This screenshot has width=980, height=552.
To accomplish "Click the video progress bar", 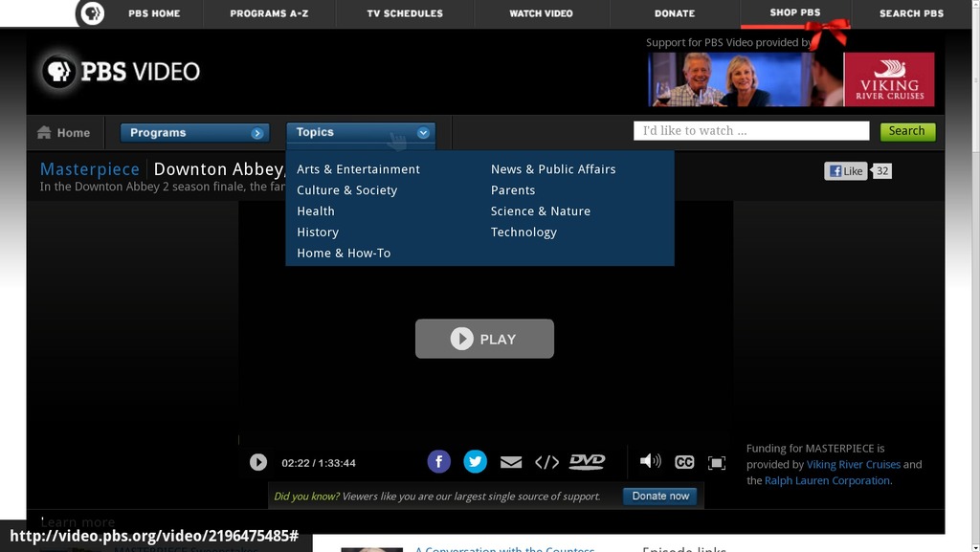I will (x=484, y=440).
